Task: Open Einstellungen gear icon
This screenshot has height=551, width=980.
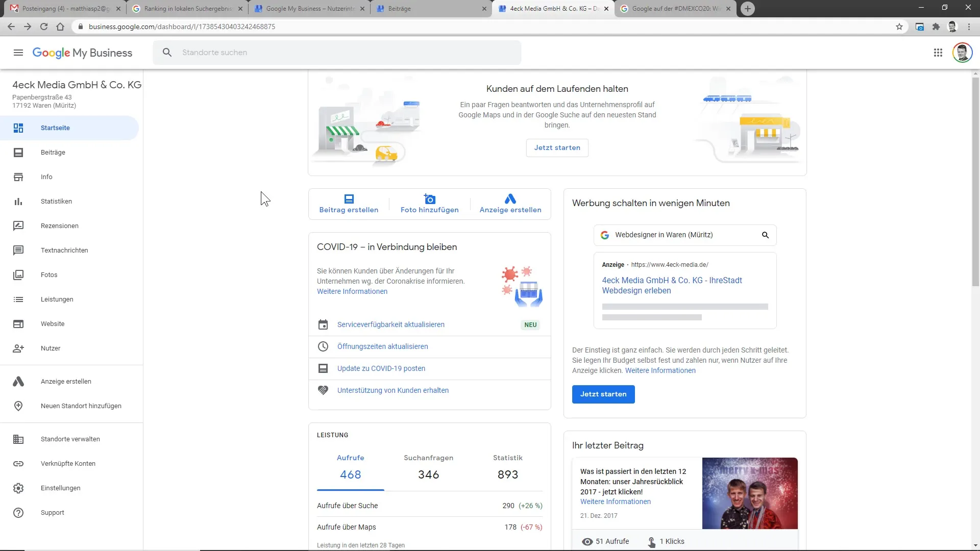Action: [18, 488]
